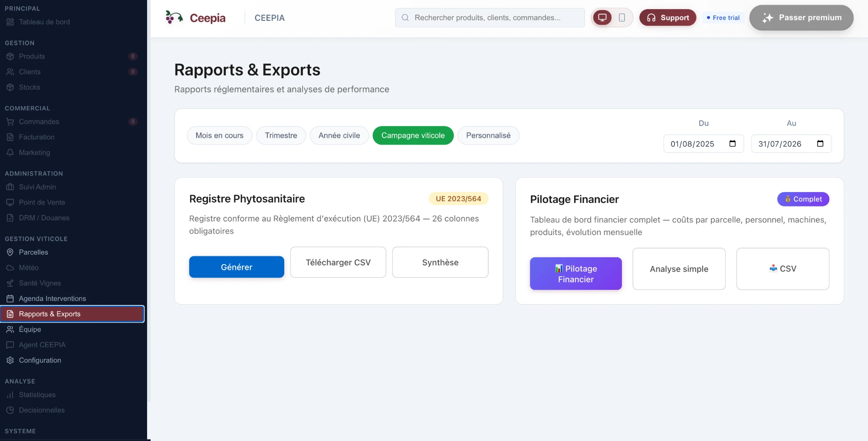
Task: Switch to desktop view mode
Action: 602,18
